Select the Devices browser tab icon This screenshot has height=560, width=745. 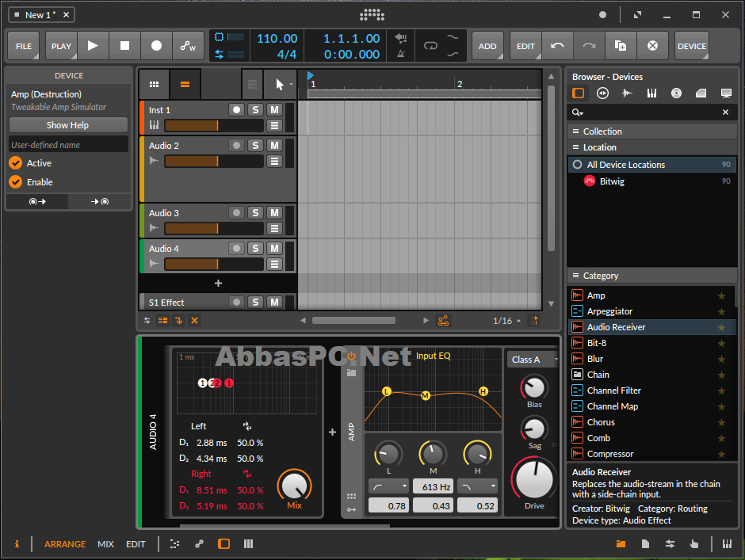pos(579,93)
